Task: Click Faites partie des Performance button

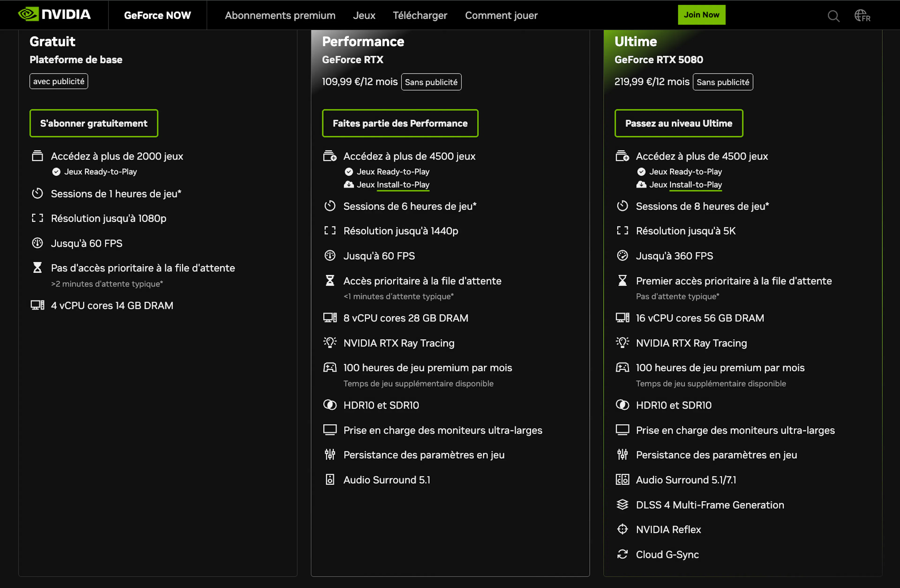Action: pyautogui.click(x=400, y=123)
